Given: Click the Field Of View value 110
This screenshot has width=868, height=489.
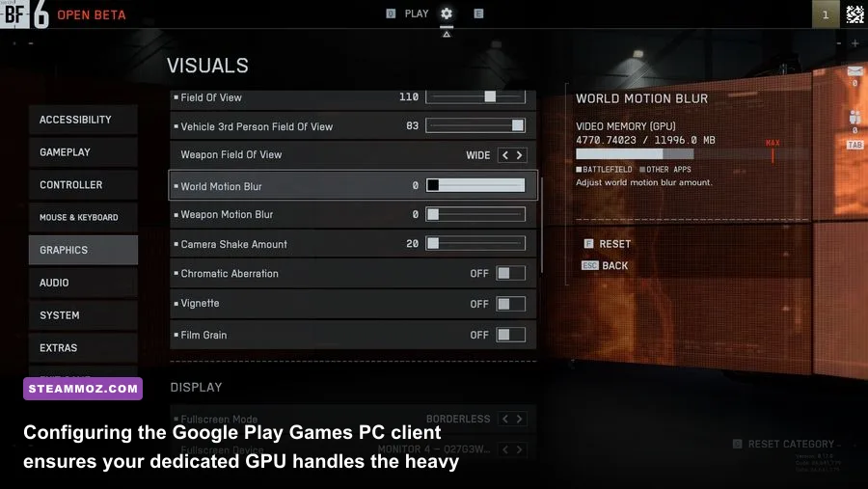Looking at the screenshot, I should (x=409, y=96).
